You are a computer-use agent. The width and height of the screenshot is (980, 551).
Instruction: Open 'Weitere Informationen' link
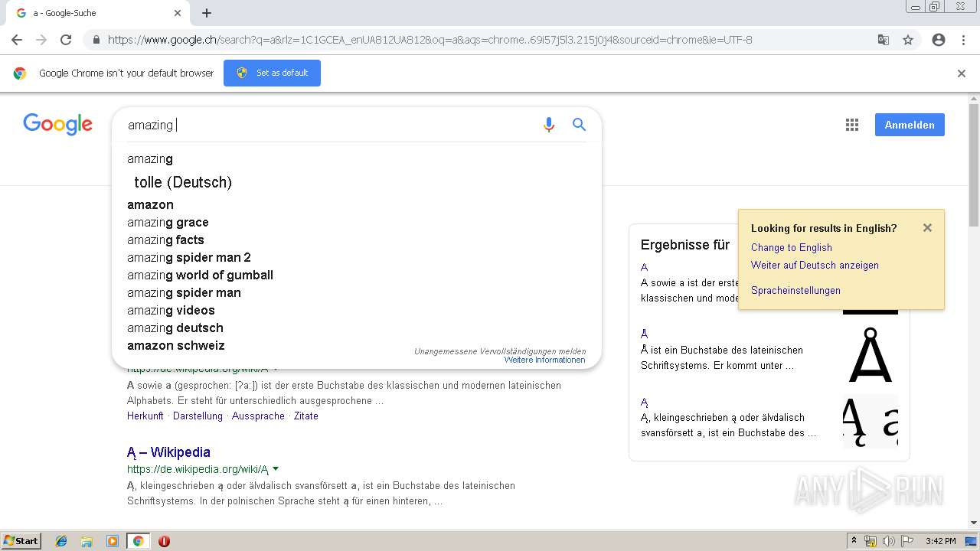tap(544, 360)
